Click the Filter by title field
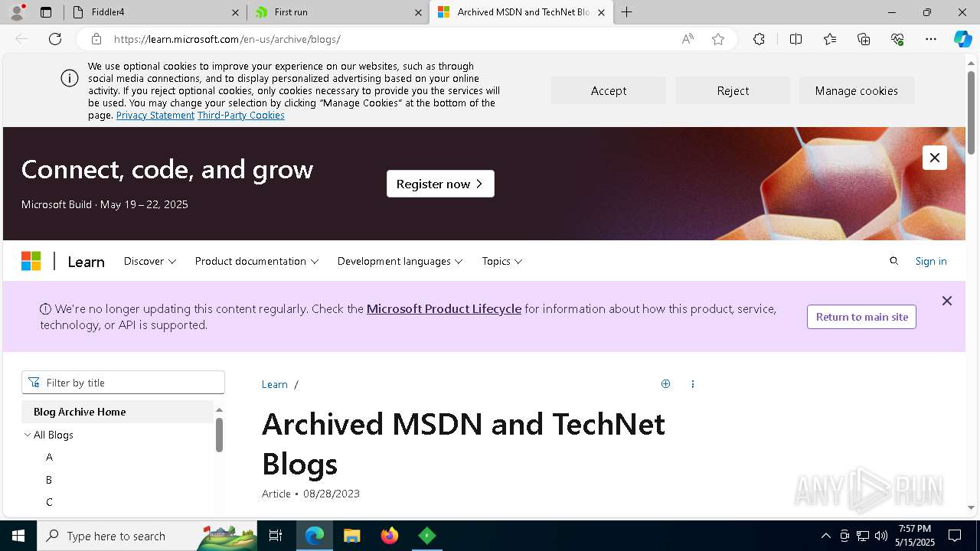Image resolution: width=980 pixels, height=551 pixels. point(123,383)
